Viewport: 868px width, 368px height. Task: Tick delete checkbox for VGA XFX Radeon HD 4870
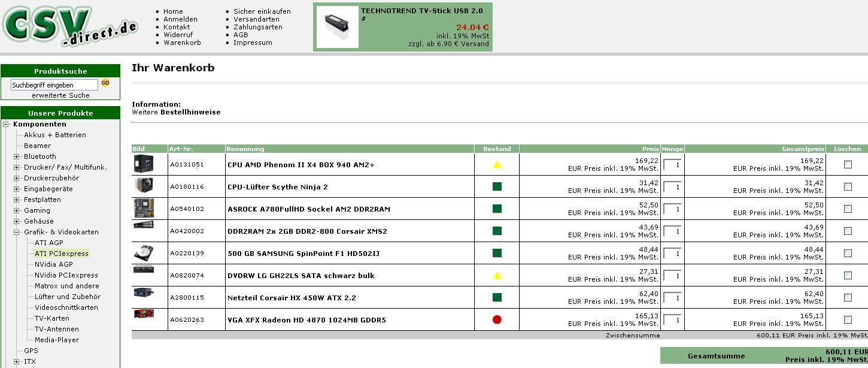848,319
